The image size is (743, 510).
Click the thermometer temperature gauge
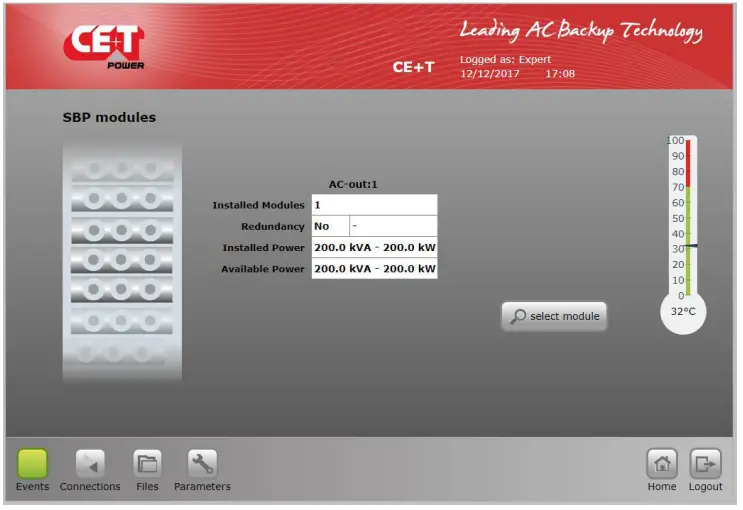[683, 235]
